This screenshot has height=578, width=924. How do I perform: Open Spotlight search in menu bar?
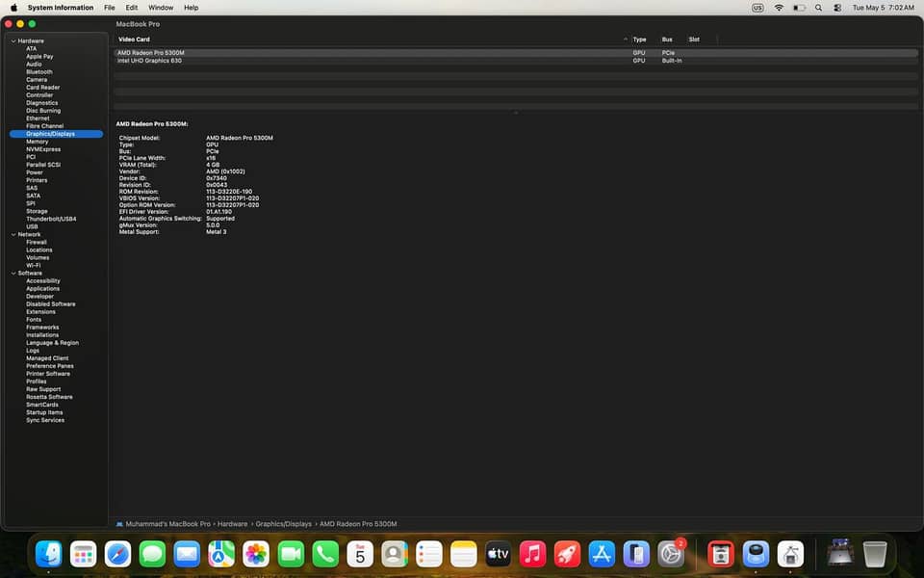point(818,8)
